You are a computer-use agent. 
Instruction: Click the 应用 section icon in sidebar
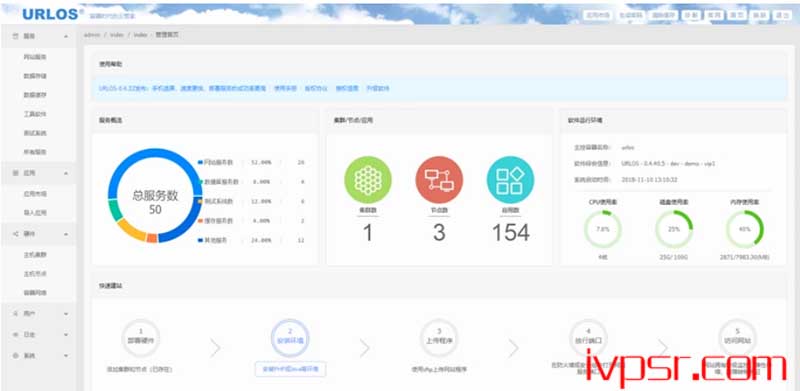(x=15, y=174)
